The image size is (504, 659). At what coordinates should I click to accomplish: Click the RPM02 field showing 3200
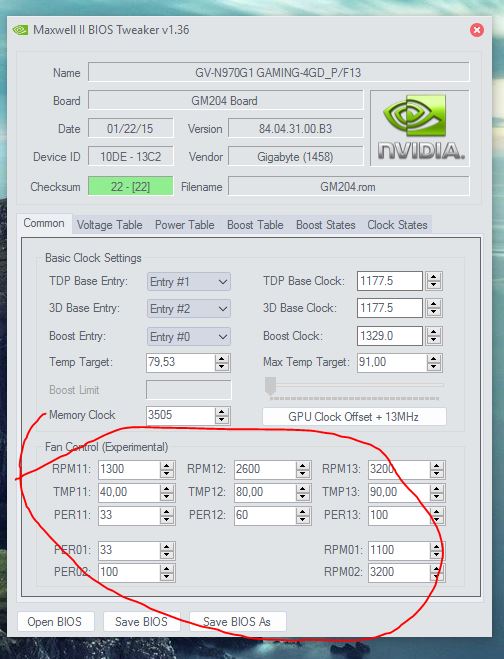[399, 572]
